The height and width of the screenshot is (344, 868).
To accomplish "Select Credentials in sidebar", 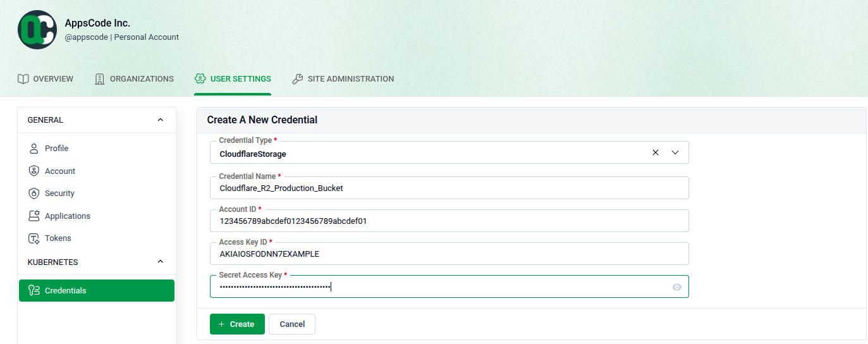I will [97, 291].
